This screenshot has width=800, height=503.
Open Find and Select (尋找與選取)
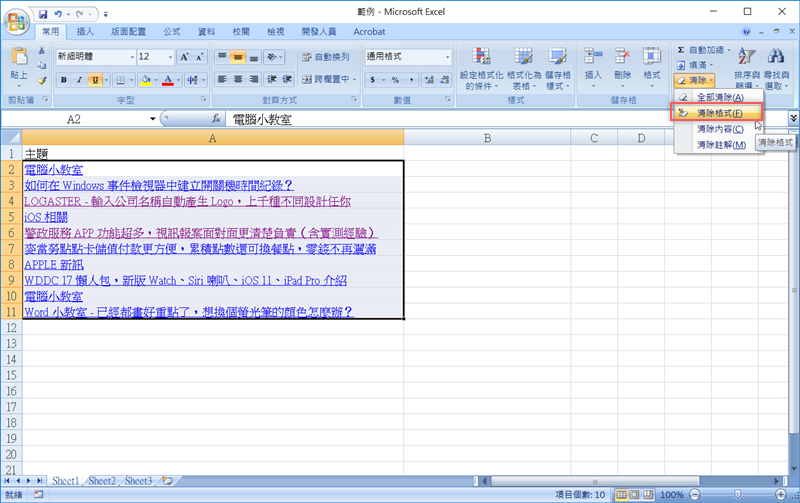(777, 67)
